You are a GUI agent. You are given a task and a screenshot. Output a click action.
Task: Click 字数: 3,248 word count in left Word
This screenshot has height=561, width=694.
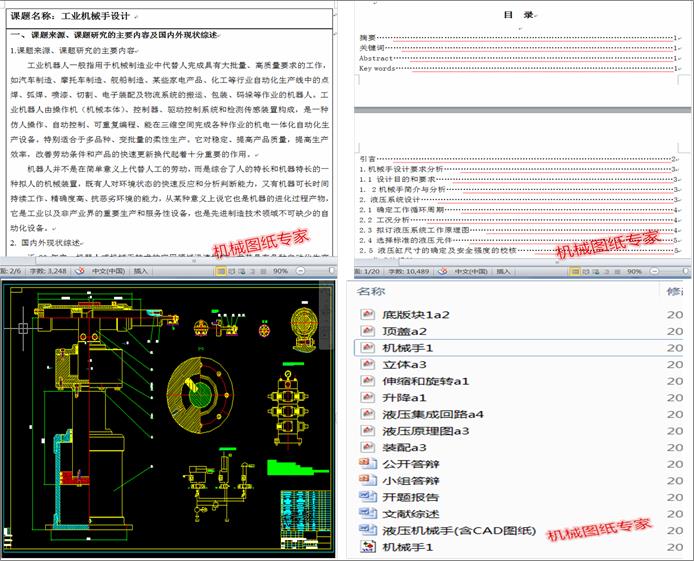point(48,271)
